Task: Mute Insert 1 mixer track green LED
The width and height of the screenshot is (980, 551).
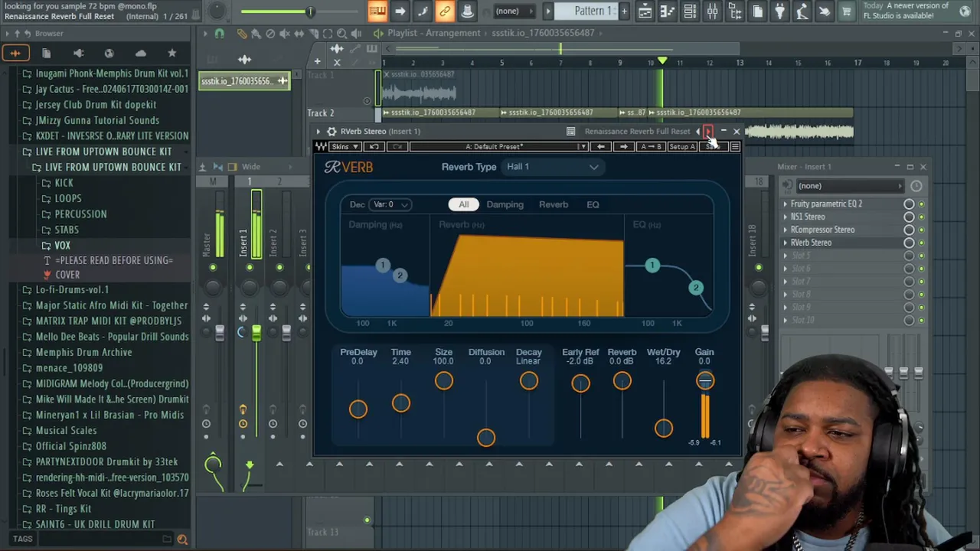Action: coord(249,267)
